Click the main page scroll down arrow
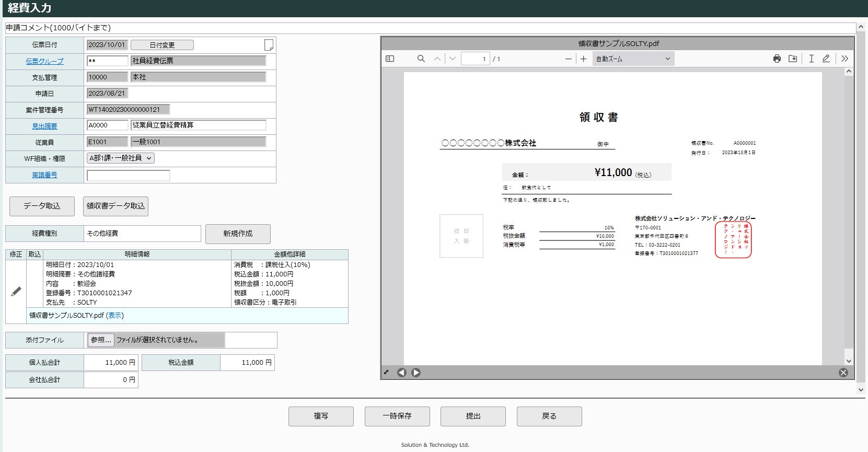Viewport: 868px width, 452px height. click(861, 390)
